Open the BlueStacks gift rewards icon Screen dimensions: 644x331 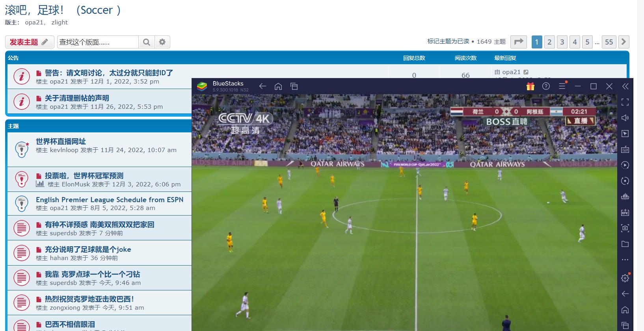pyautogui.click(x=530, y=86)
